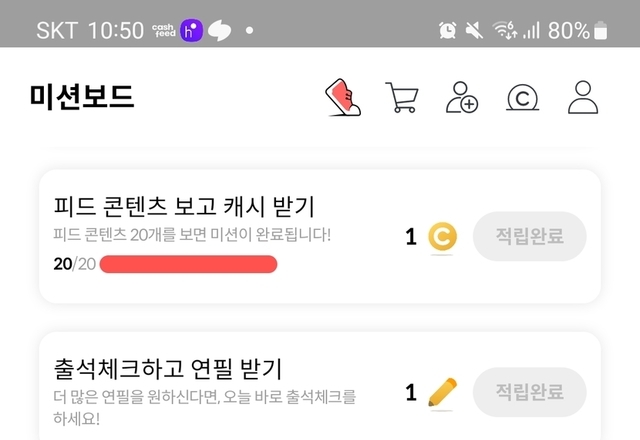Tap the purple h notification icon
The height and width of the screenshot is (440, 640).
tap(192, 31)
